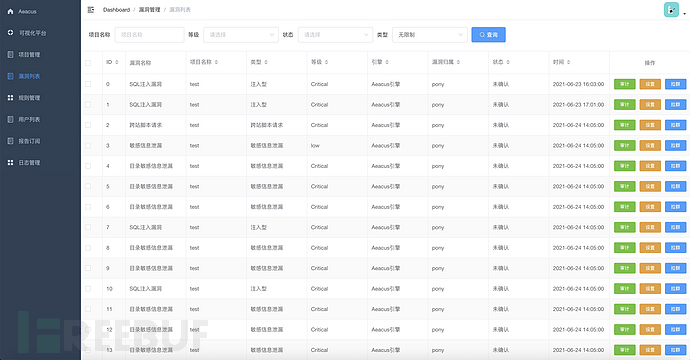
Task: Check the checkbox for row ID 2
Action: coord(88,125)
